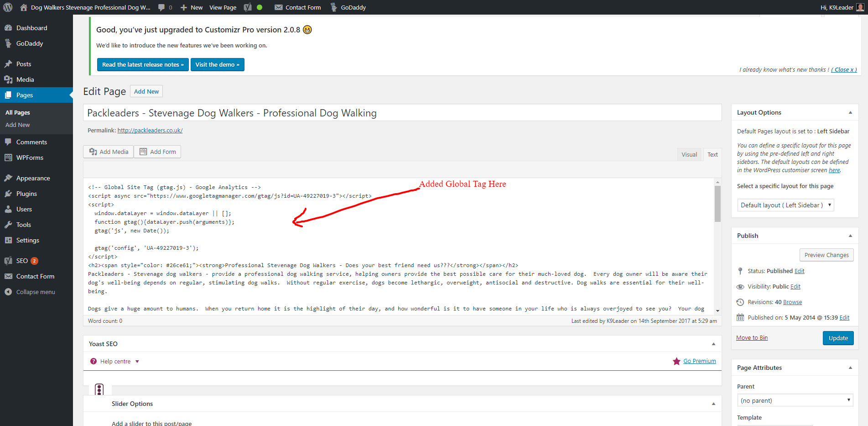Open the GoDaddy item in admin bar
Image resolution: width=868 pixels, height=426 pixels.
pyautogui.click(x=348, y=7)
